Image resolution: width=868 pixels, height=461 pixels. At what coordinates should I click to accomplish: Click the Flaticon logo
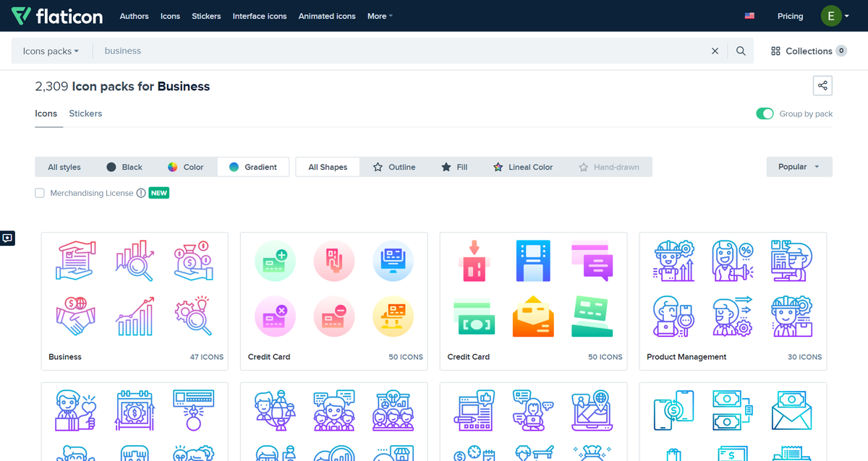pos(58,16)
